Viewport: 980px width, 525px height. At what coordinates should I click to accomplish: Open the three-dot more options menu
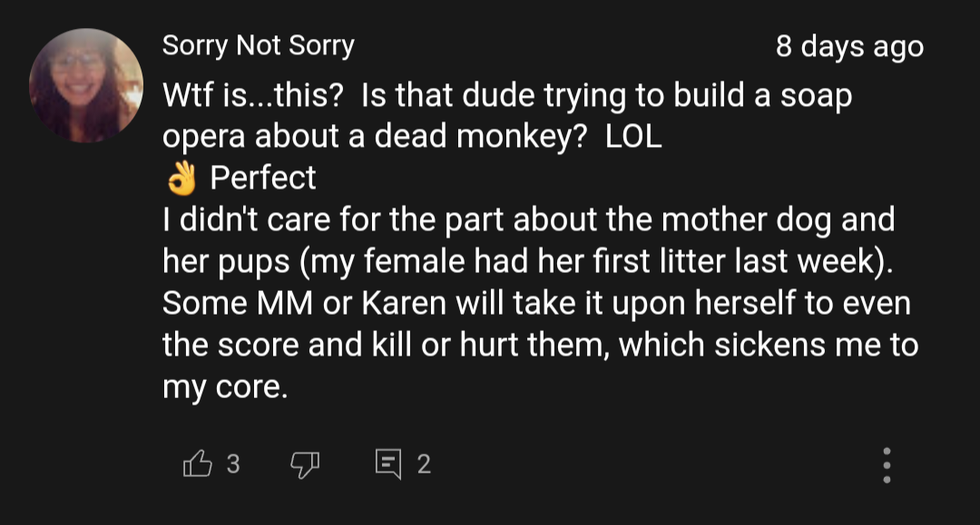click(887, 465)
